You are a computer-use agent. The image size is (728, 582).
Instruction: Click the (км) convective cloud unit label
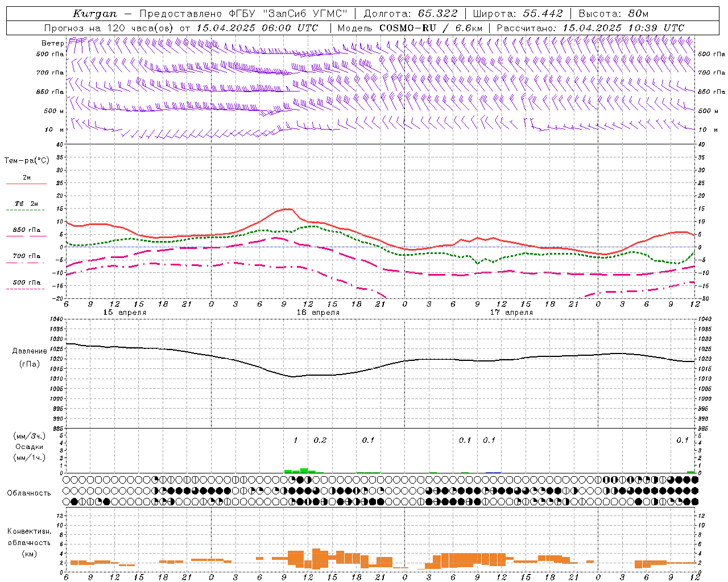pyautogui.click(x=29, y=554)
